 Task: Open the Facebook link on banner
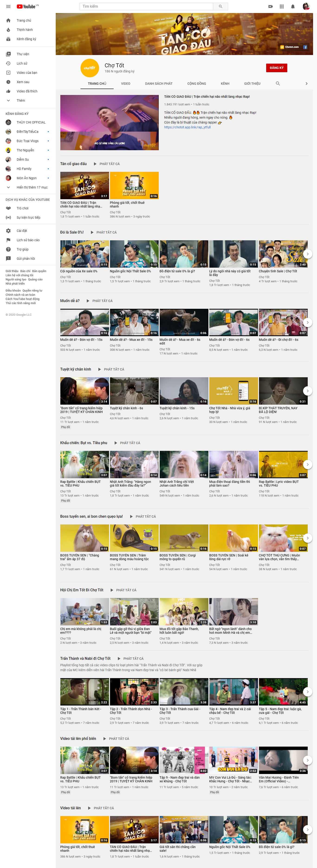tap(305, 47)
